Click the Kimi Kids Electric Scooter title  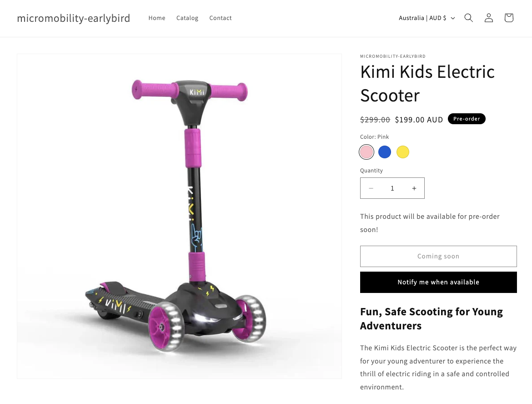[x=427, y=84]
